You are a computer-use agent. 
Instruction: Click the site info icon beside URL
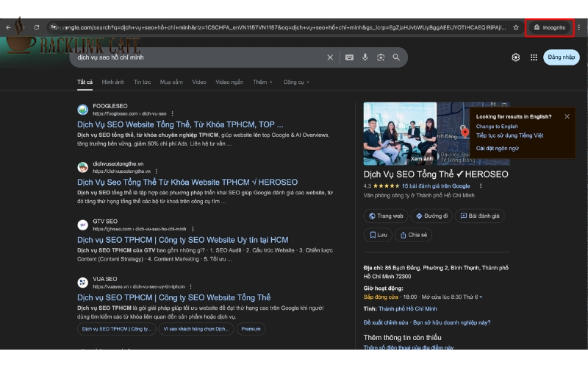click(54, 27)
